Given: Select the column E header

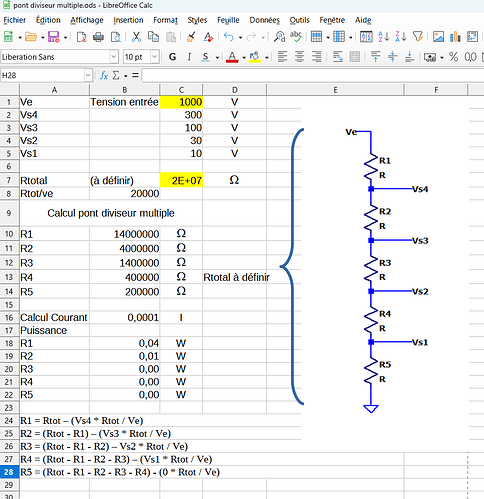Looking at the screenshot, I should tap(335, 90).
